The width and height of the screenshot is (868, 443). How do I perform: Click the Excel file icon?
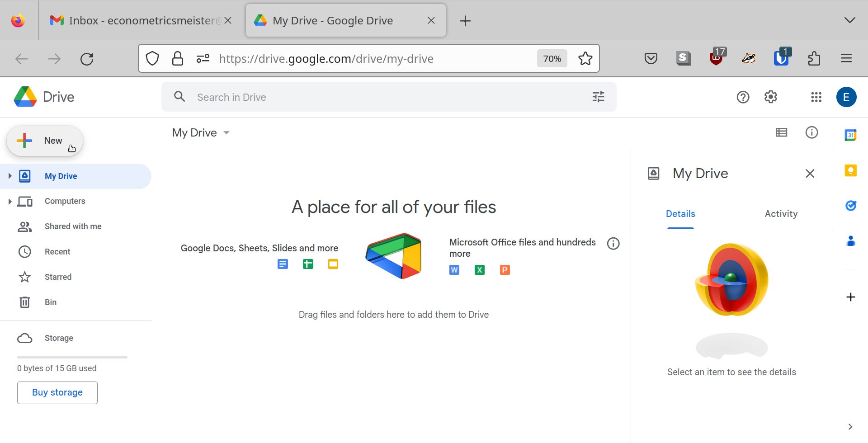coord(480,270)
